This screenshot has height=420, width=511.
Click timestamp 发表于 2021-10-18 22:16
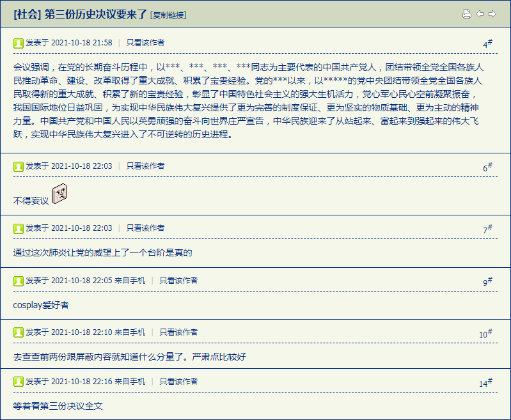point(69,382)
